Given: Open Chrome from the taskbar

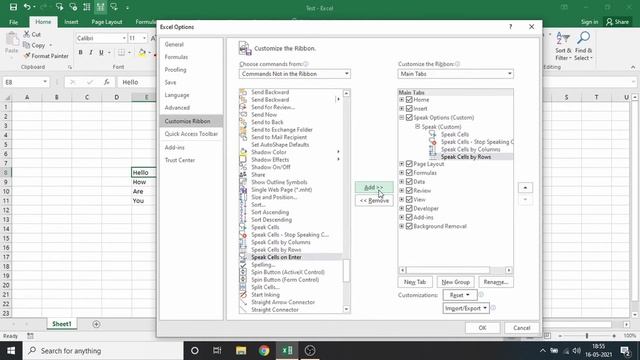Looking at the screenshot, I should 264,351.
